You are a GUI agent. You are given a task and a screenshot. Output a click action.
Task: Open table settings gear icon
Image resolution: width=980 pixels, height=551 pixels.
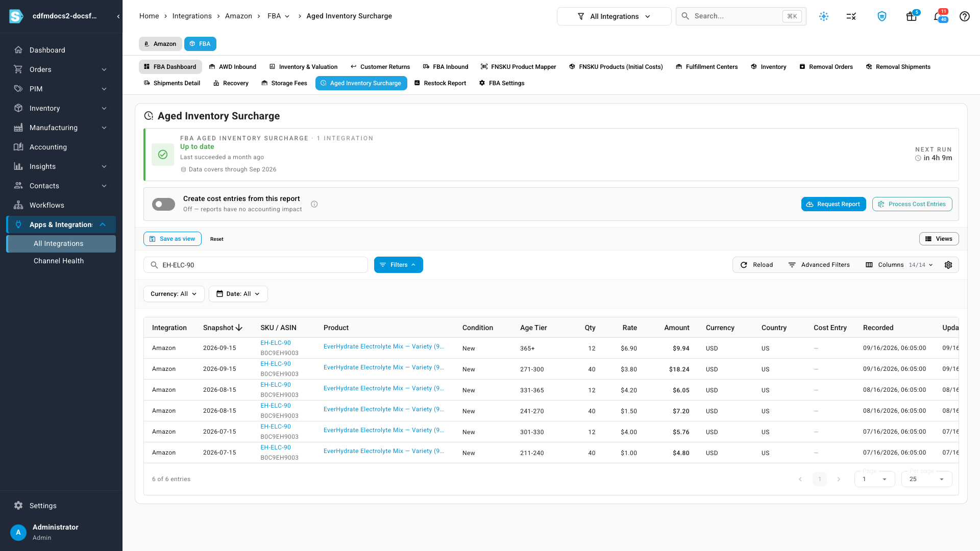pos(948,265)
